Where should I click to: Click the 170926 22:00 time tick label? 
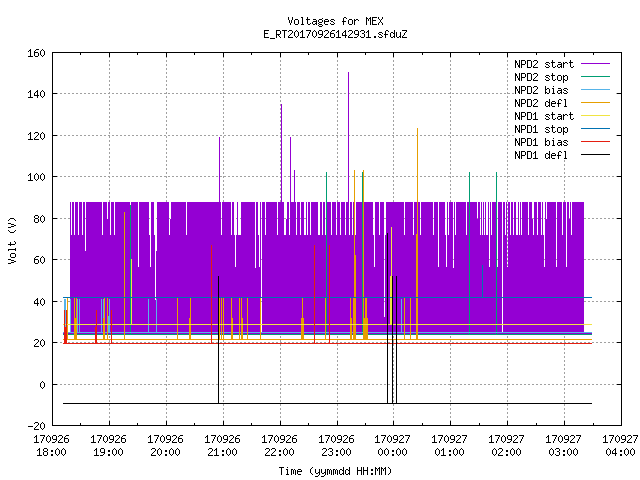click(x=279, y=446)
